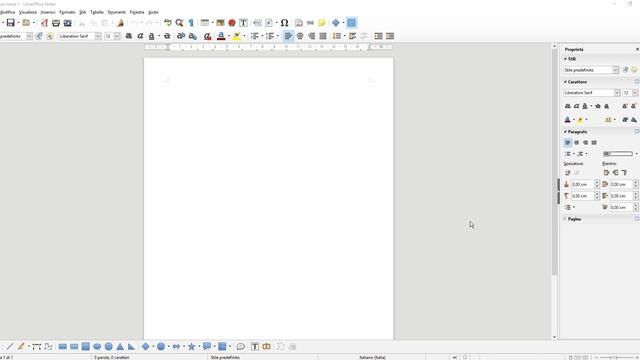The height and width of the screenshot is (360, 640).
Task: Export document directly as PDF
Action: coord(44,23)
